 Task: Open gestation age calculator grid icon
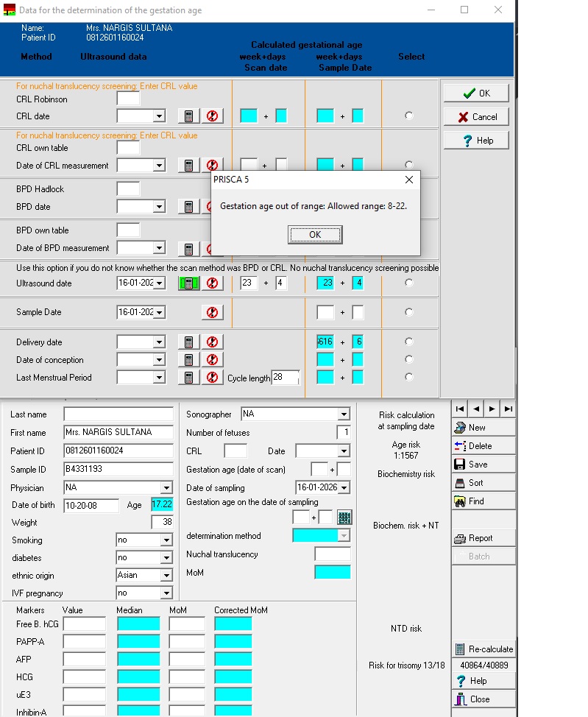pyautogui.click(x=344, y=518)
